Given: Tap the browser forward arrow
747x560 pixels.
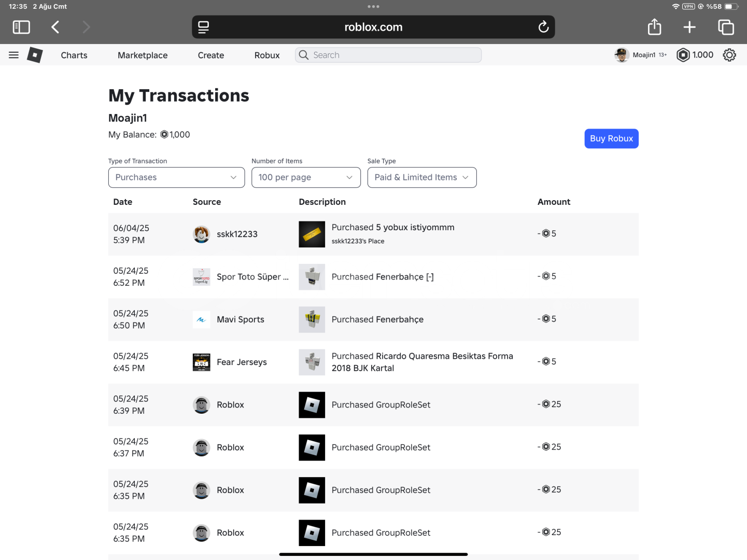Looking at the screenshot, I should click(86, 27).
